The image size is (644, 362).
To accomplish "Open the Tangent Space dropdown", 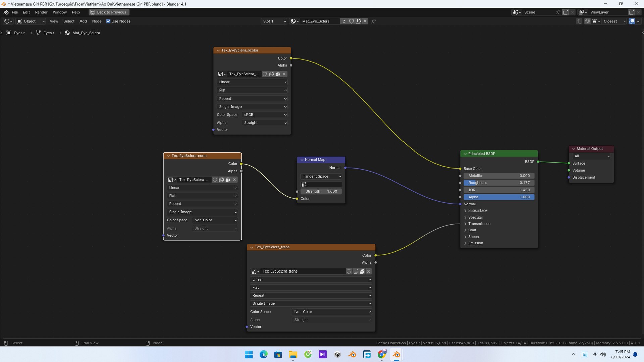I will coord(321,176).
